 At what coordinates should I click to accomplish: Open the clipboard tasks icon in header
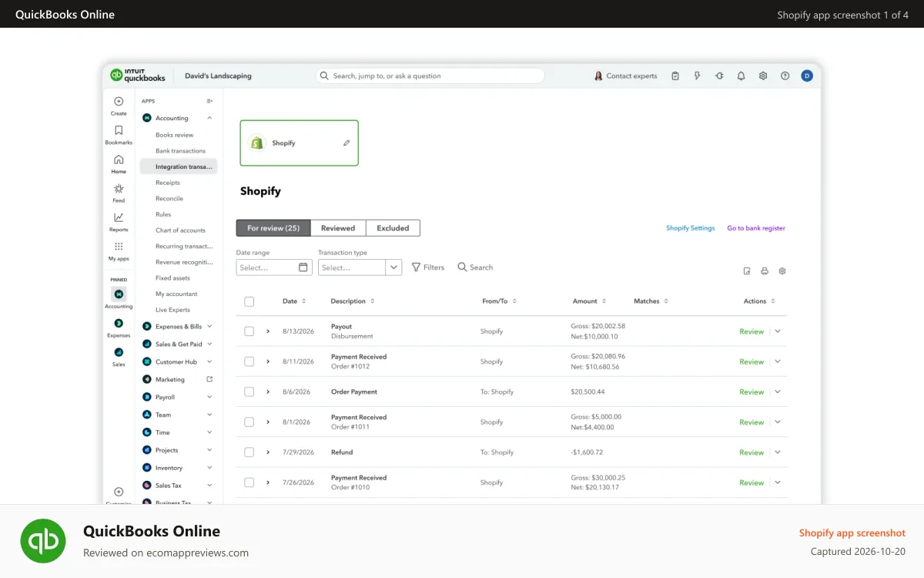pyautogui.click(x=675, y=76)
